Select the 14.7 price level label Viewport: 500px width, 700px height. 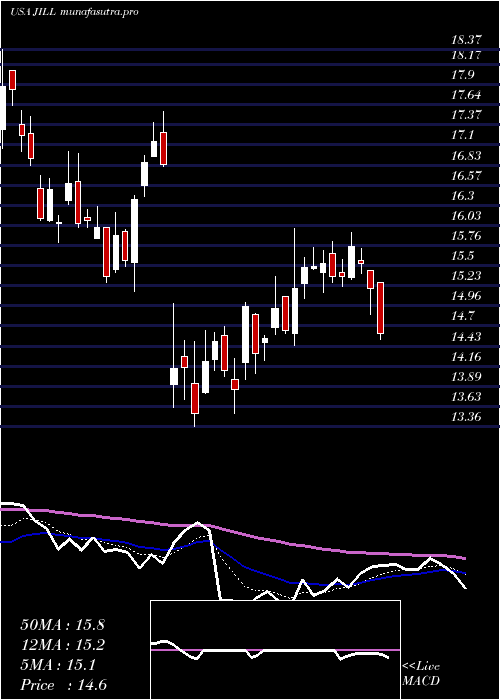click(463, 317)
